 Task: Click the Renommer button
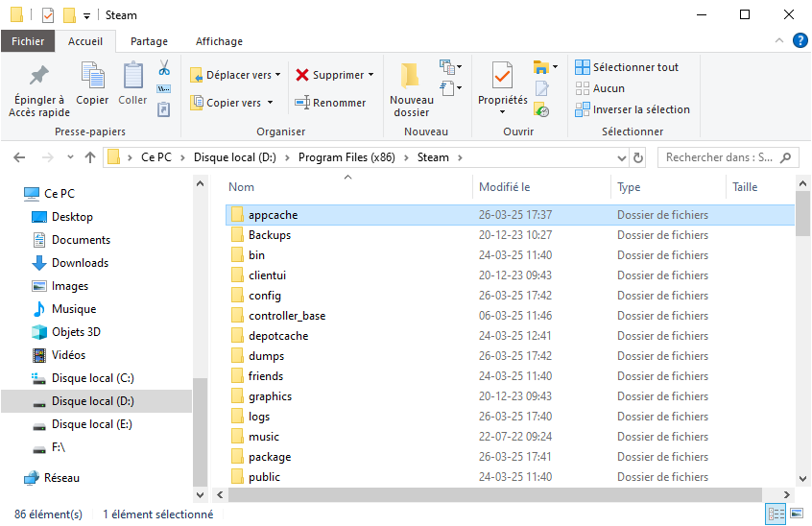(x=330, y=103)
